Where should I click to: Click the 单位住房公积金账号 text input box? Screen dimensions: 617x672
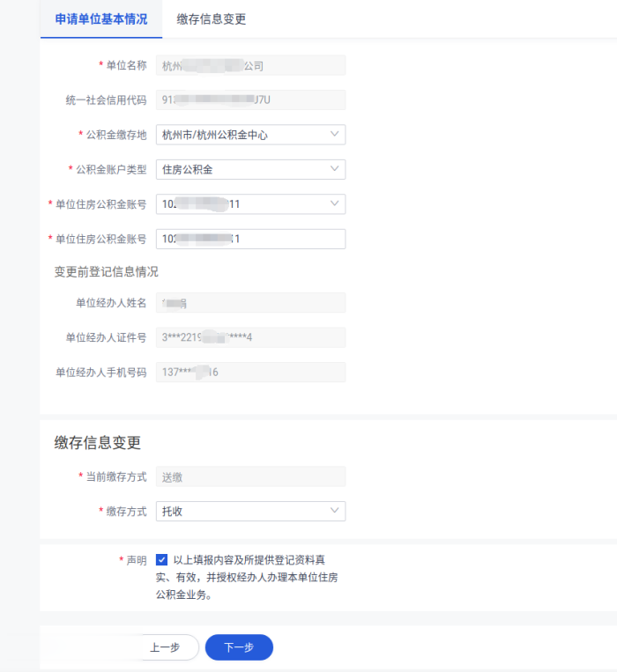tap(250, 239)
